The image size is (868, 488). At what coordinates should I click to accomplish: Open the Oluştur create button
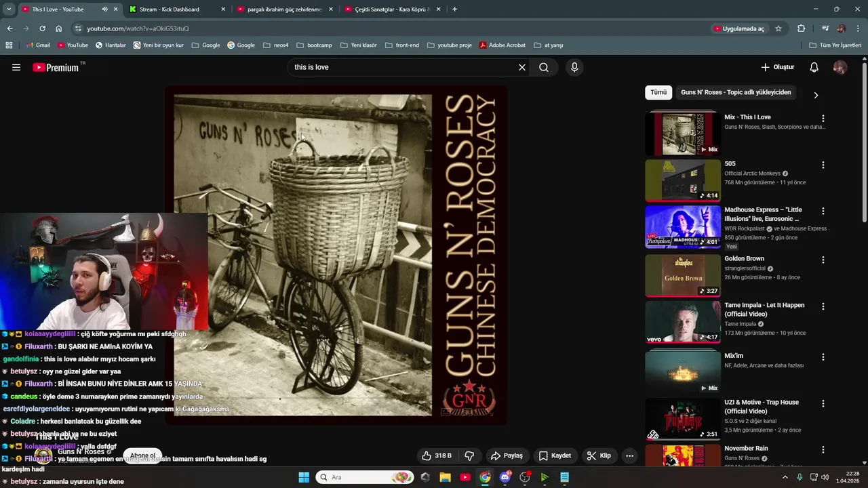point(777,67)
